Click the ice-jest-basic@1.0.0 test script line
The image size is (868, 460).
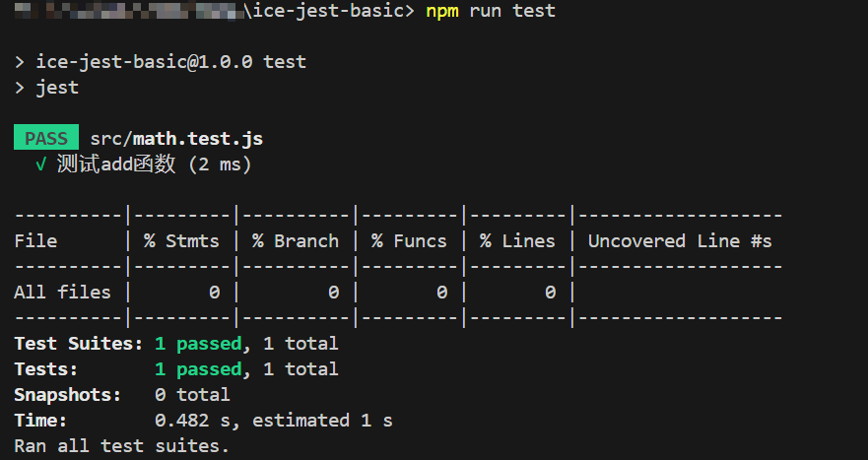point(170,62)
